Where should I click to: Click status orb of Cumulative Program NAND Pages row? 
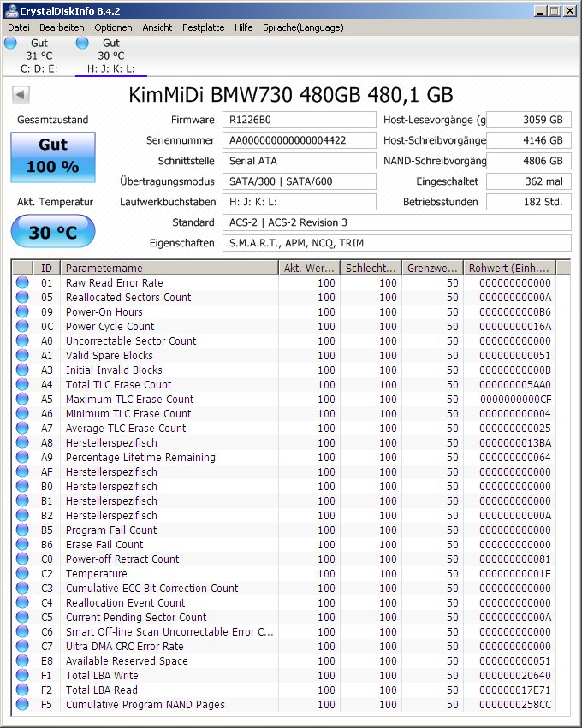pos(22,704)
